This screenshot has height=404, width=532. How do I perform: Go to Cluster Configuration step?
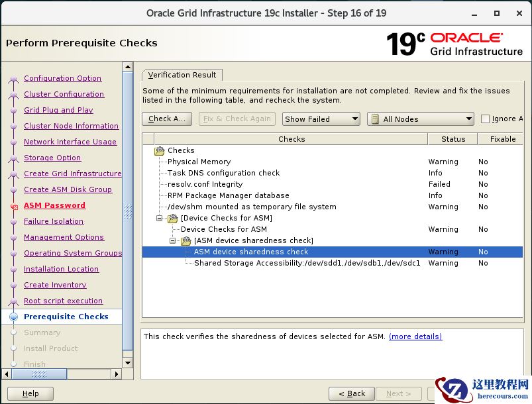(x=64, y=94)
